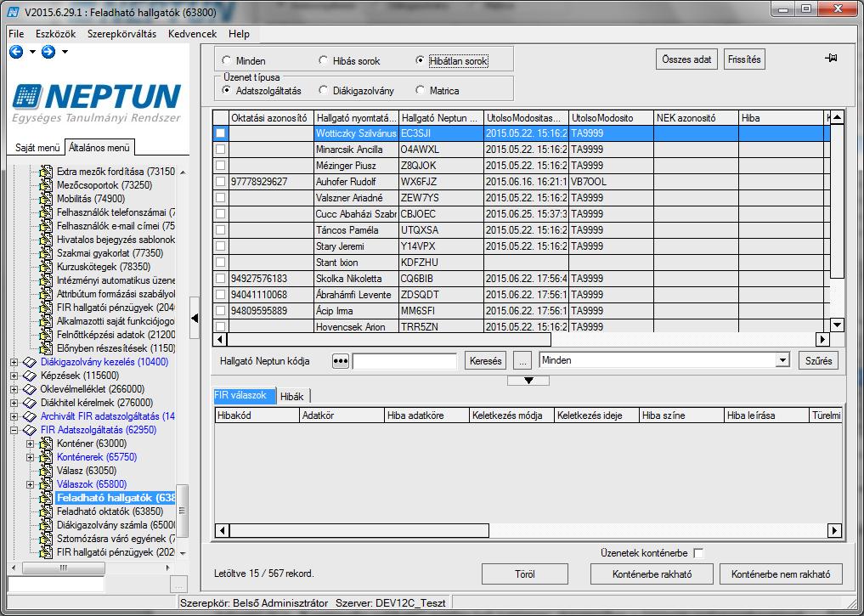The image size is (864, 616).
Task: Enable Üzenetek konténerbe checkbox
Action: click(698, 552)
